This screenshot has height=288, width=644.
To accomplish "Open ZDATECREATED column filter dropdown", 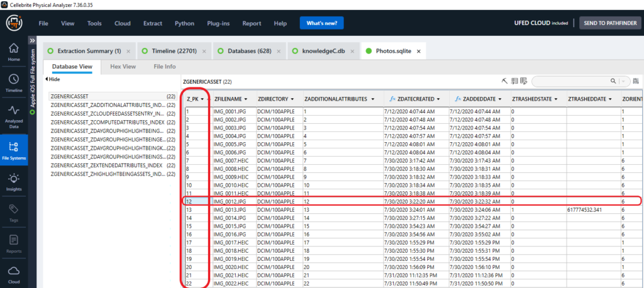I will [x=438, y=99].
